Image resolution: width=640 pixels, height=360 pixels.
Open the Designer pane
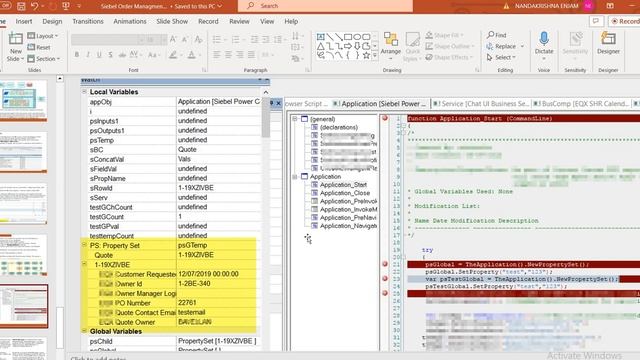click(x=608, y=43)
